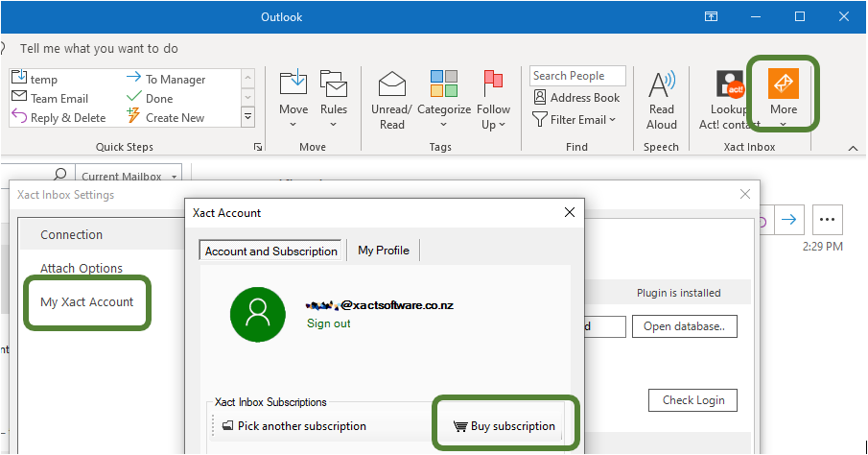The height and width of the screenshot is (455, 868).
Task: Start Read Aloud speech
Action: tap(662, 100)
